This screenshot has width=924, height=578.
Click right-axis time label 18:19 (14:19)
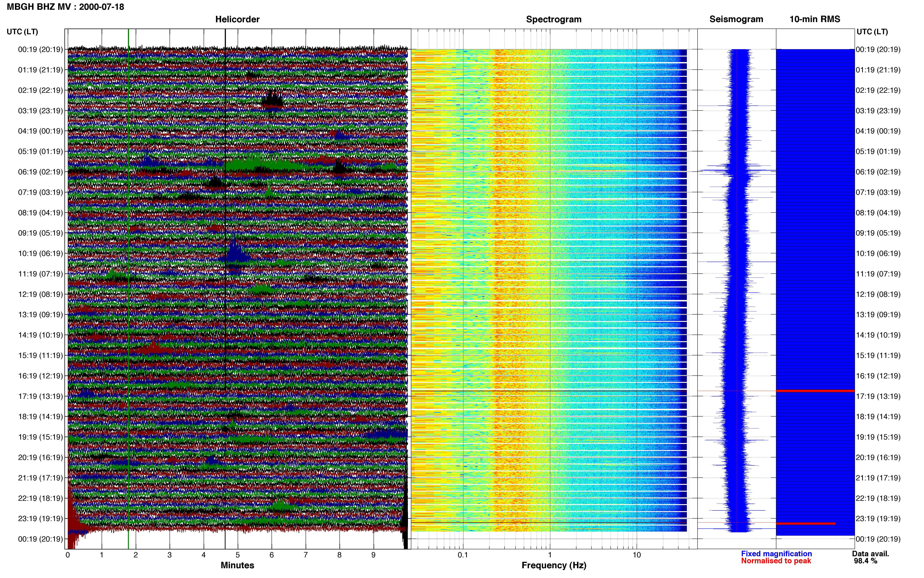pyautogui.click(x=878, y=417)
